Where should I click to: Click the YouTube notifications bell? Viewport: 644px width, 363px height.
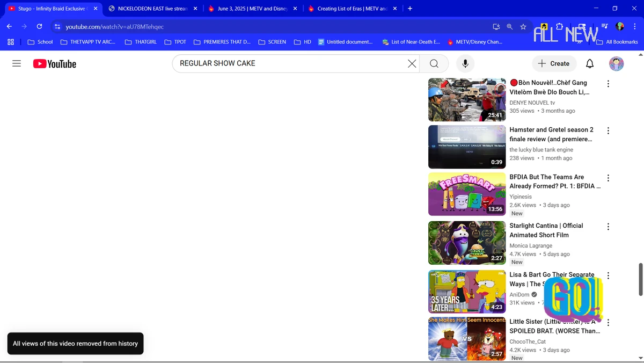[589, 63]
